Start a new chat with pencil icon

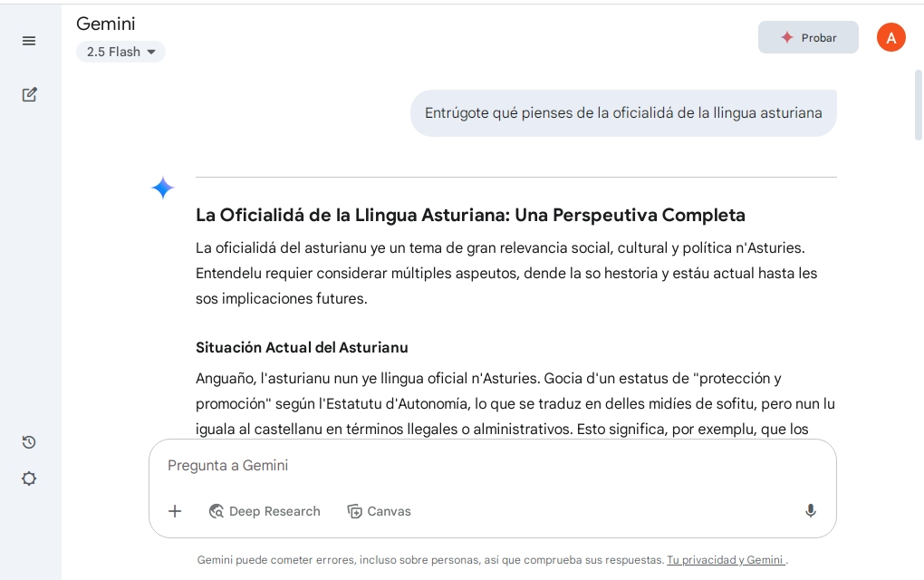(29, 94)
